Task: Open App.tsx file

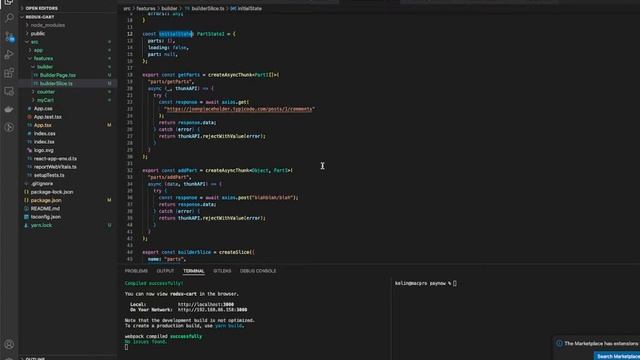Action: (x=42, y=125)
